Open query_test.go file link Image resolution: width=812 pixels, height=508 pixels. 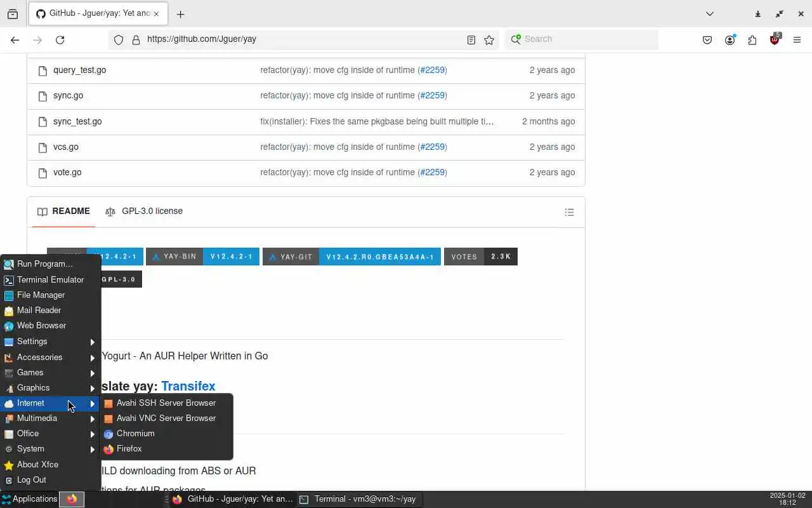[x=79, y=70]
